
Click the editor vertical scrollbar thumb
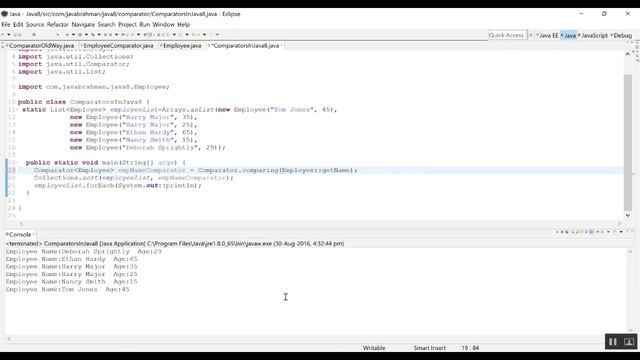point(628,143)
